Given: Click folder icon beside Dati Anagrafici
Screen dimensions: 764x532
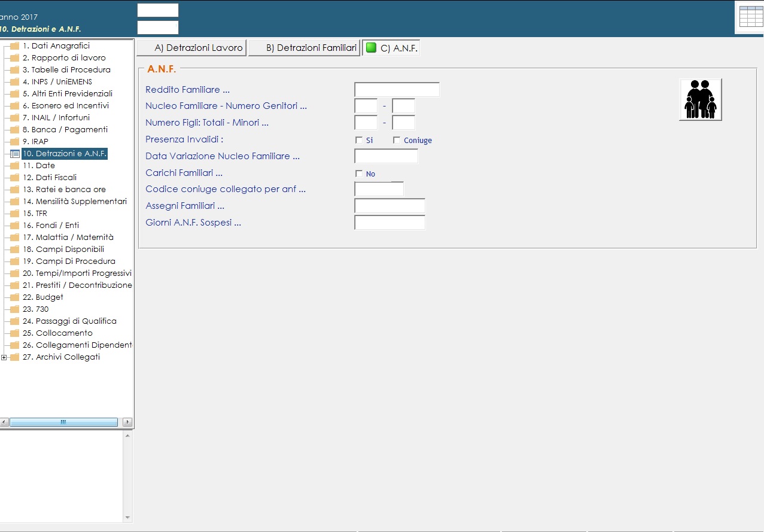Looking at the screenshot, I should click(15, 46).
